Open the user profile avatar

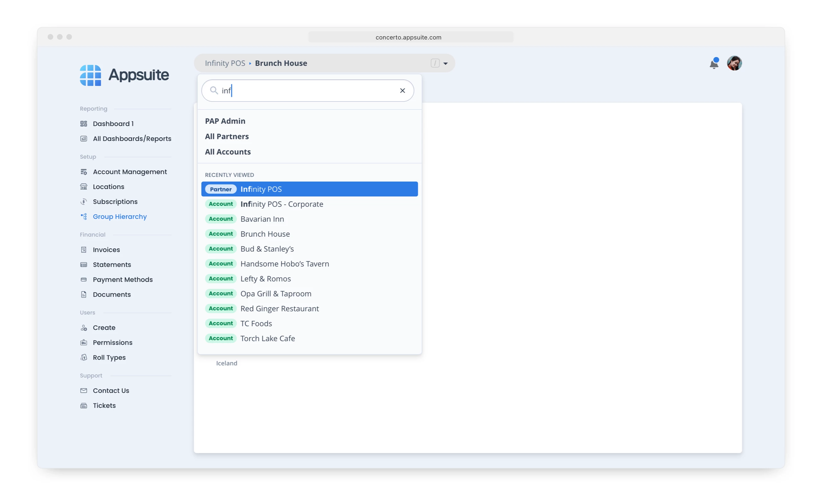point(734,63)
